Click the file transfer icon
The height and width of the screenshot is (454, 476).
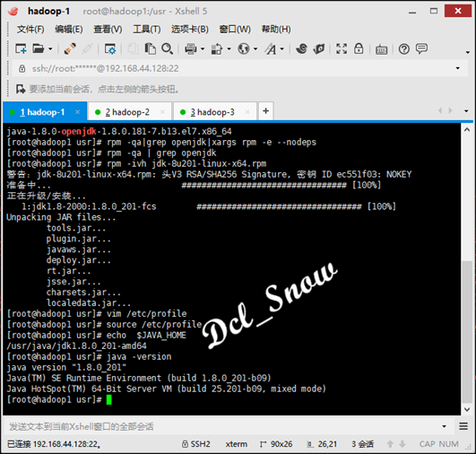pos(217,48)
